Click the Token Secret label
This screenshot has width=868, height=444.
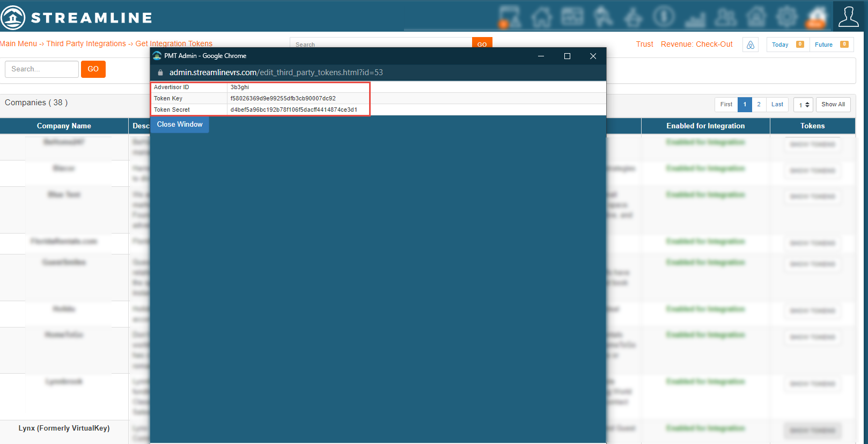[172, 110]
